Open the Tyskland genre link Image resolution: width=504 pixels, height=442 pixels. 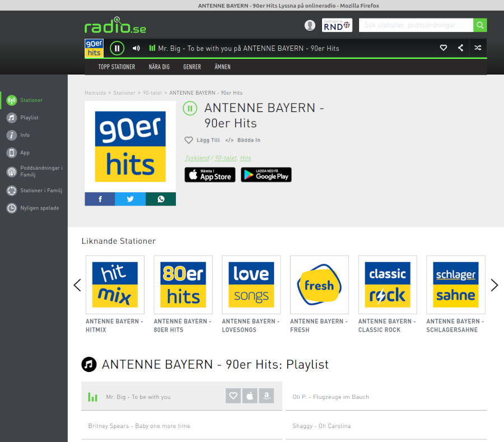(197, 158)
